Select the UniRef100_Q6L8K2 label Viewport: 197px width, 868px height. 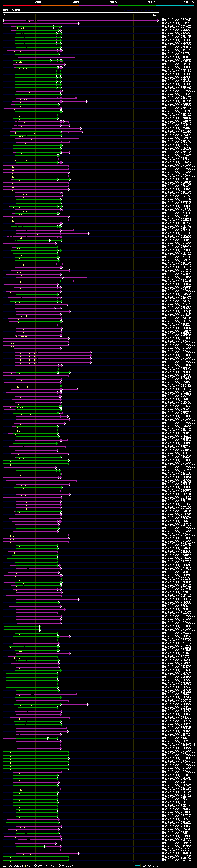(177, 430)
